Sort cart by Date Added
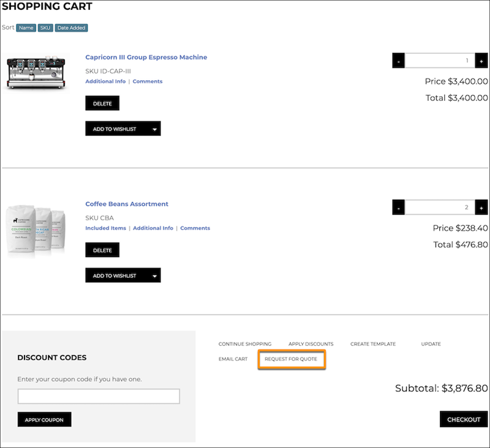This screenshot has width=490, height=448. tap(72, 28)
